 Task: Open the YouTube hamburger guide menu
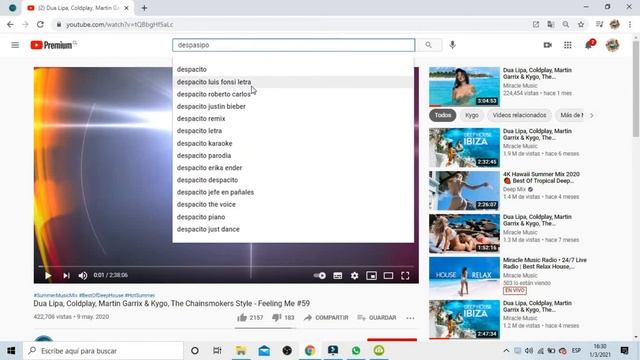15,45
